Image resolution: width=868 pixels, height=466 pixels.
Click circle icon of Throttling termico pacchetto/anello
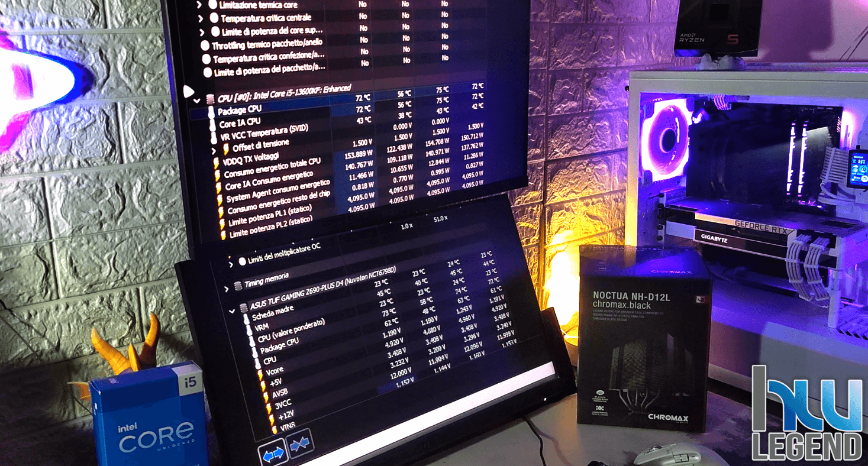click(x=205, y=46)
